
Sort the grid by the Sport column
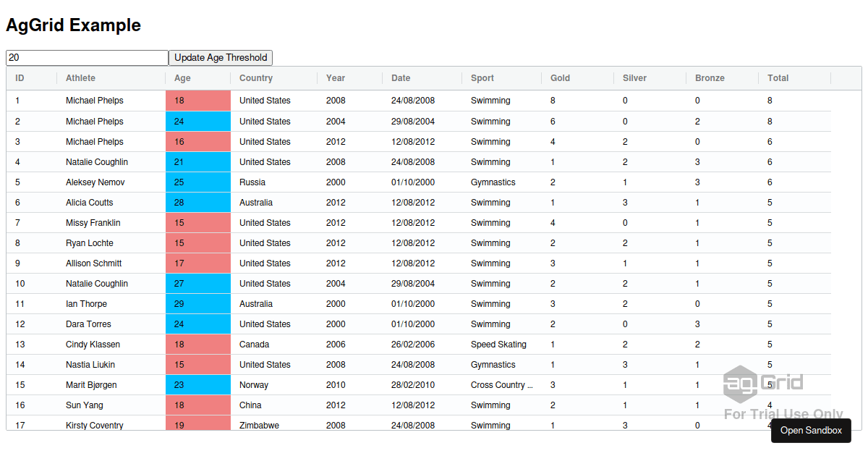484,77
